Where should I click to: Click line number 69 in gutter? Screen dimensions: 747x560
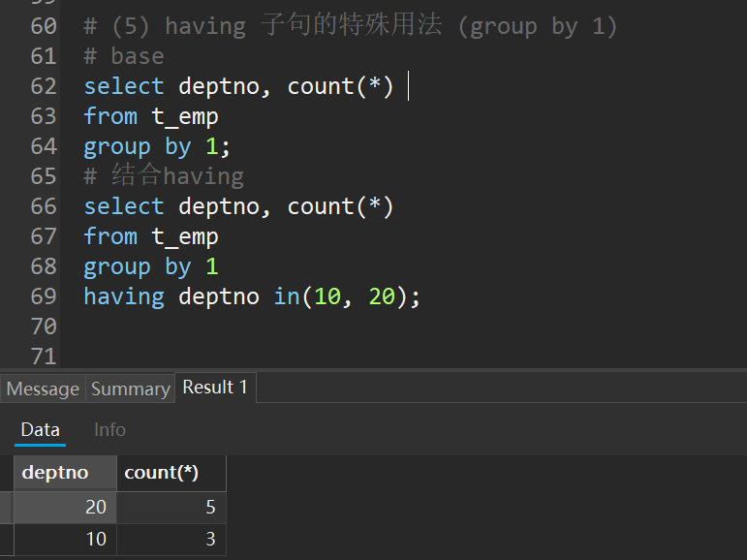point(44,296)
